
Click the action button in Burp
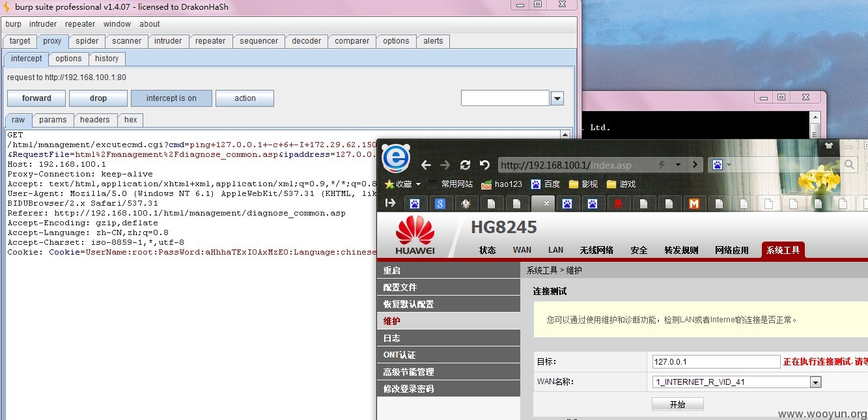[245, 98]
